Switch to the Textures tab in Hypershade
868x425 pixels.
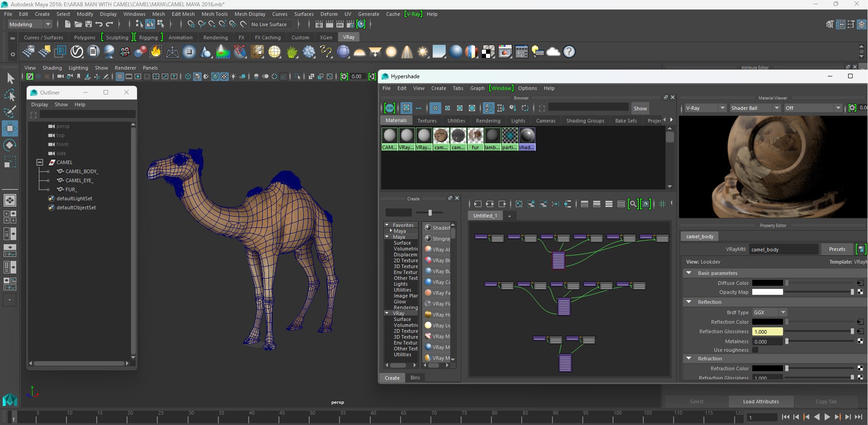(x=427, y=121)
